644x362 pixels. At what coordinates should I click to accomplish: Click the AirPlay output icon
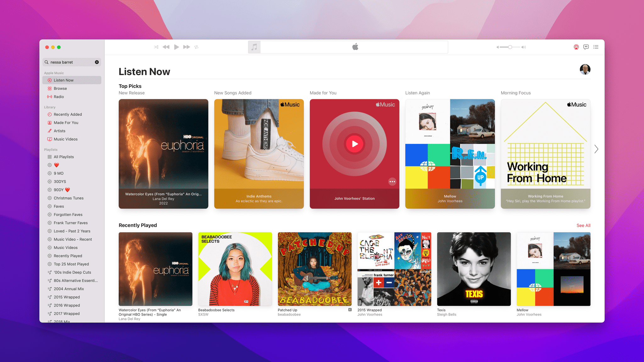[x=576, y=47]
